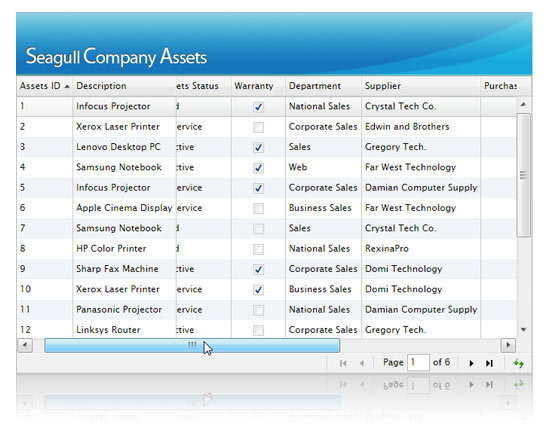Check warranty for HP Color Printer
The width and height of the screenshot is (550, 430).
(x=259, y=249)
